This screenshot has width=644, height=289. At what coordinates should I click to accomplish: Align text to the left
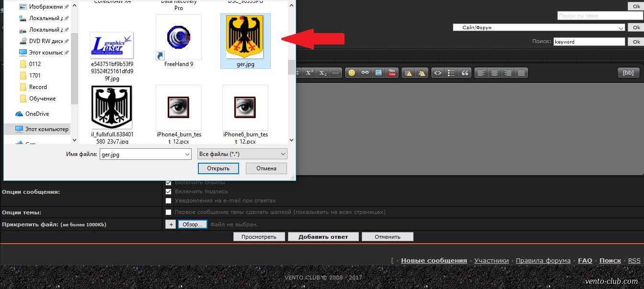click(481, 73)
